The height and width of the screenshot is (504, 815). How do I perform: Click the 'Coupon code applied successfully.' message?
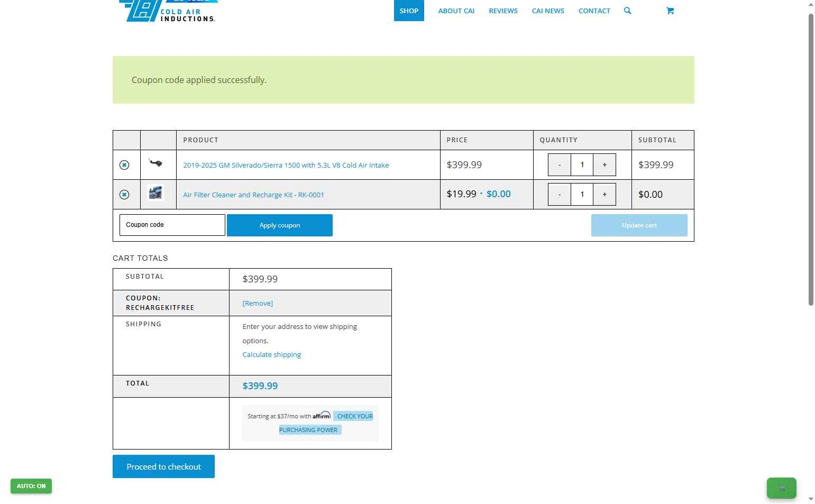point(199,80)
